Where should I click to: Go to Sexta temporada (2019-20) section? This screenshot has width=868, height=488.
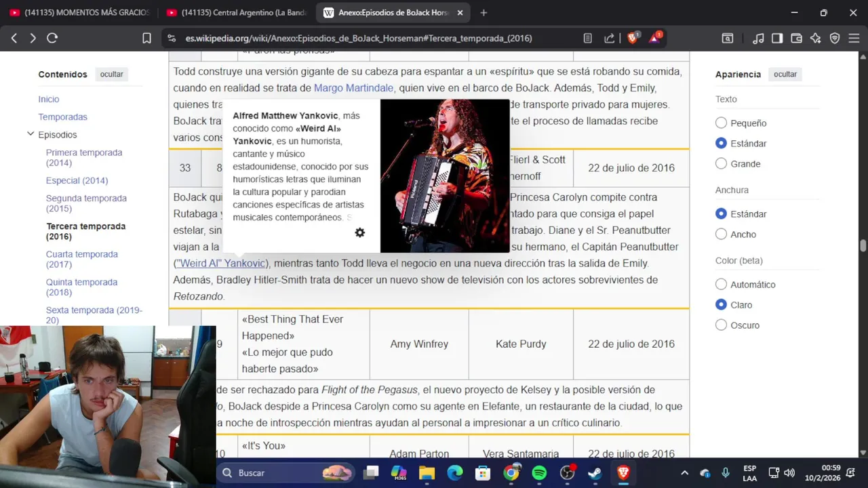[x=94, y=314]
